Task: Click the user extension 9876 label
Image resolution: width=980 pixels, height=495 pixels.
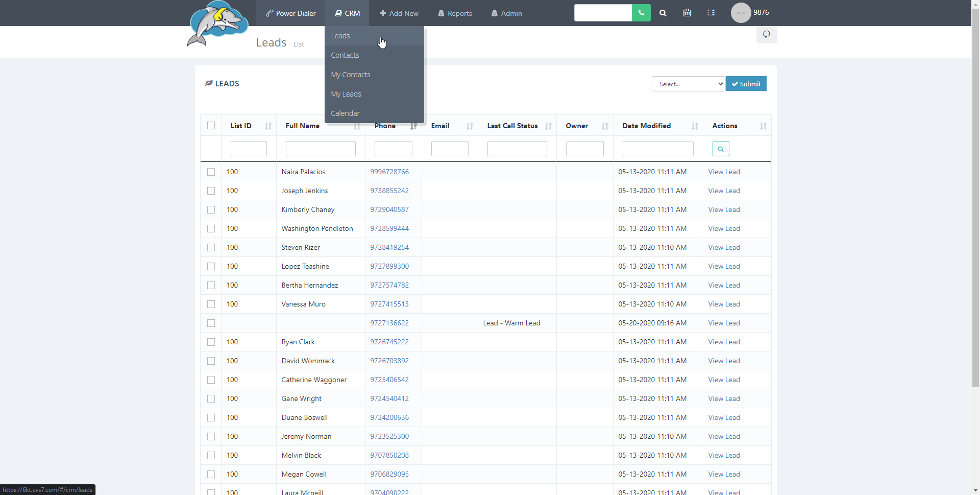Action: pyautogui.click(x=761, y=12)
